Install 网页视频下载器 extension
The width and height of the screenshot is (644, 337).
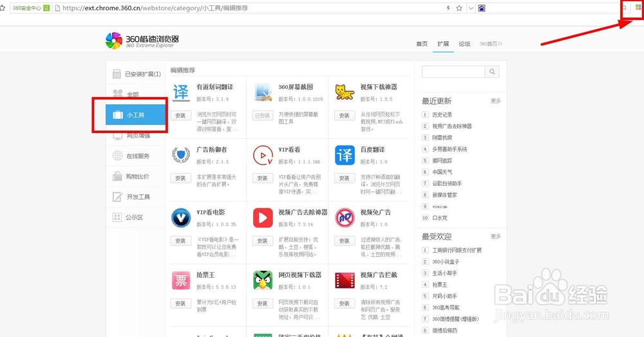[263, 304]
